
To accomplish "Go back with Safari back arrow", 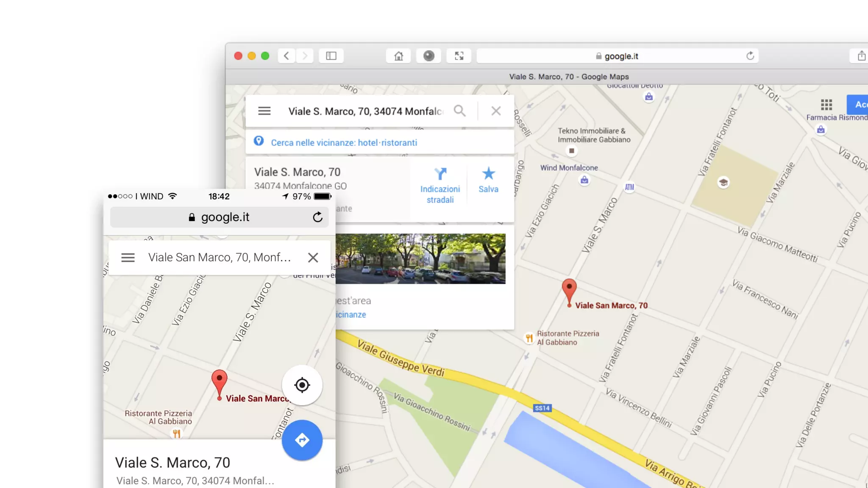I will point(287,56).
